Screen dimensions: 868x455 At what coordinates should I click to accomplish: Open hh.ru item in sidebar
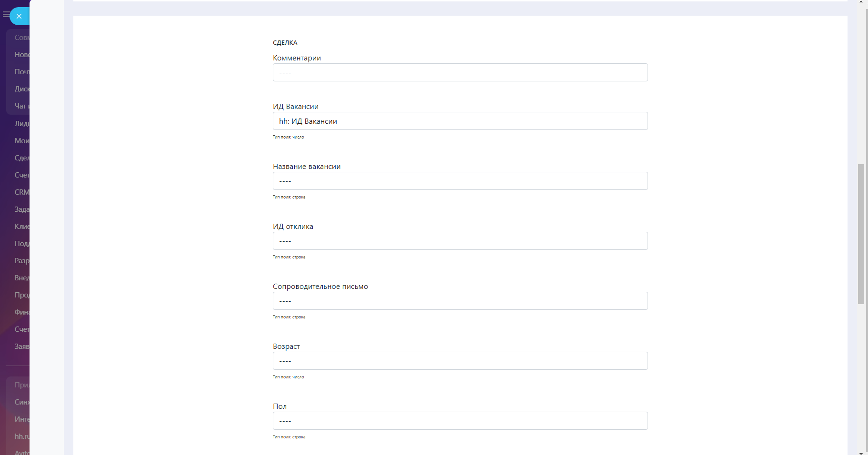click(21, 436)
